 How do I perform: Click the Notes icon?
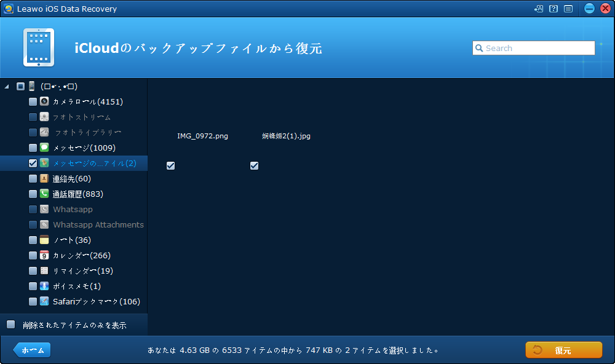44,240
